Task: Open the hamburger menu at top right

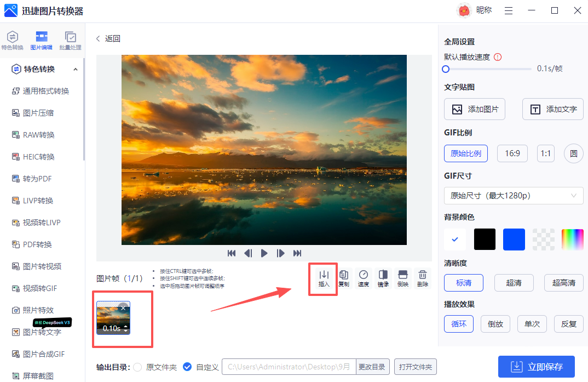Action: tap(508, 10)
